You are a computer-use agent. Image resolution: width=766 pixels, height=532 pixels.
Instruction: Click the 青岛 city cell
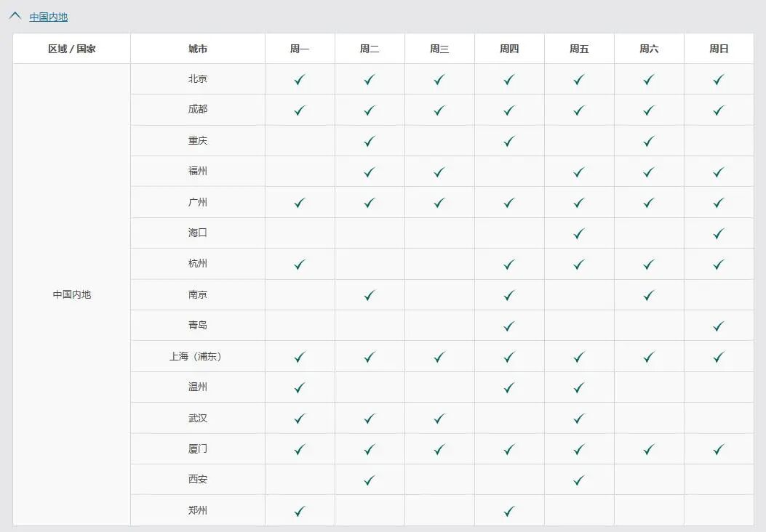[198, 326]
